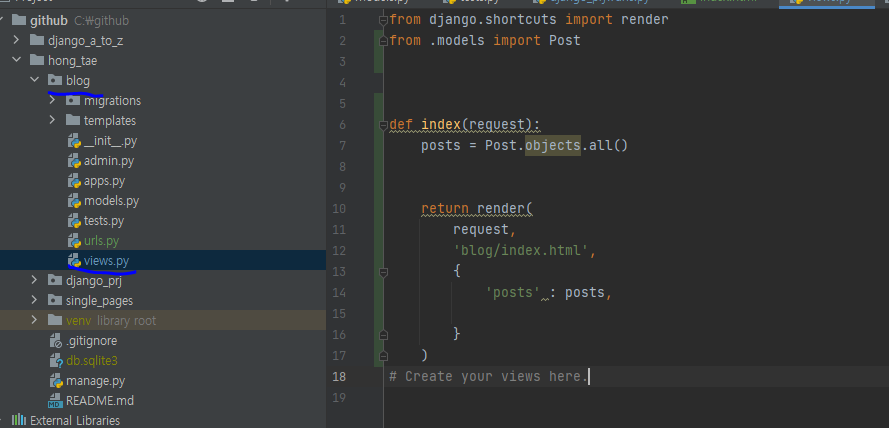Click the Python file icon beside __init__.py

(74, 141)
